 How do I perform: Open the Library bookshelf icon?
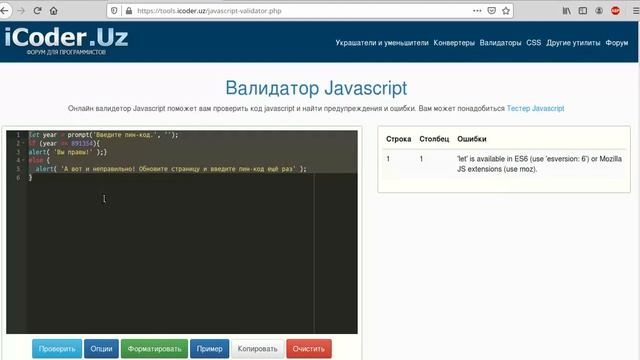click(567, 11)
